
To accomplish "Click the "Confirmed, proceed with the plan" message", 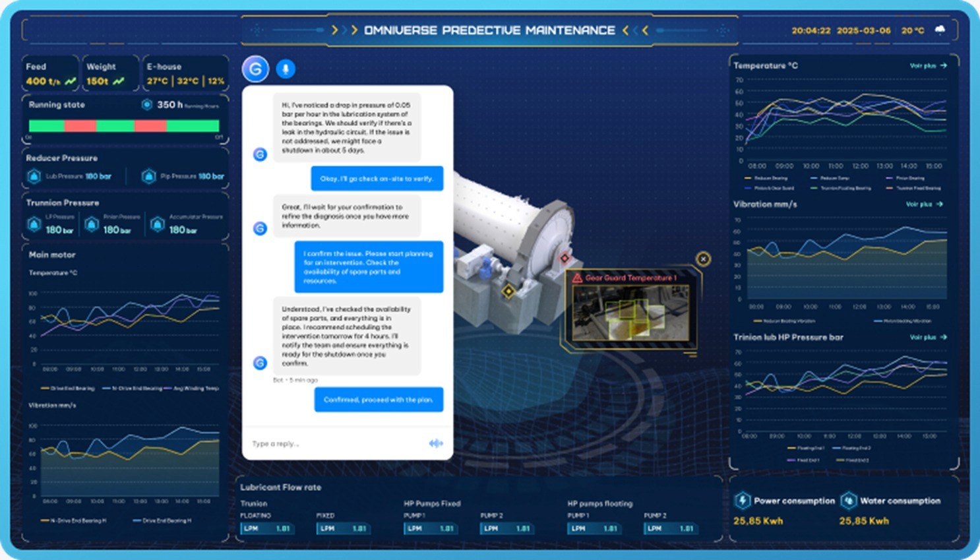I will [379, 400].
